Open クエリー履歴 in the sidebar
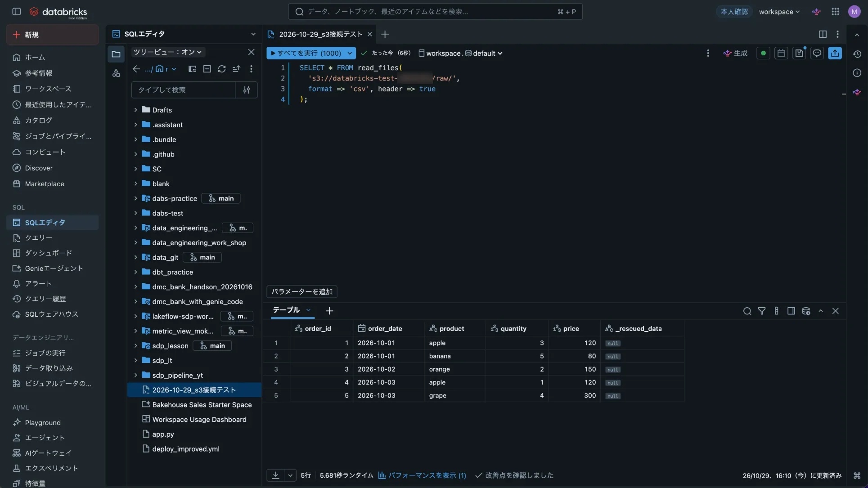 point(52,299)
